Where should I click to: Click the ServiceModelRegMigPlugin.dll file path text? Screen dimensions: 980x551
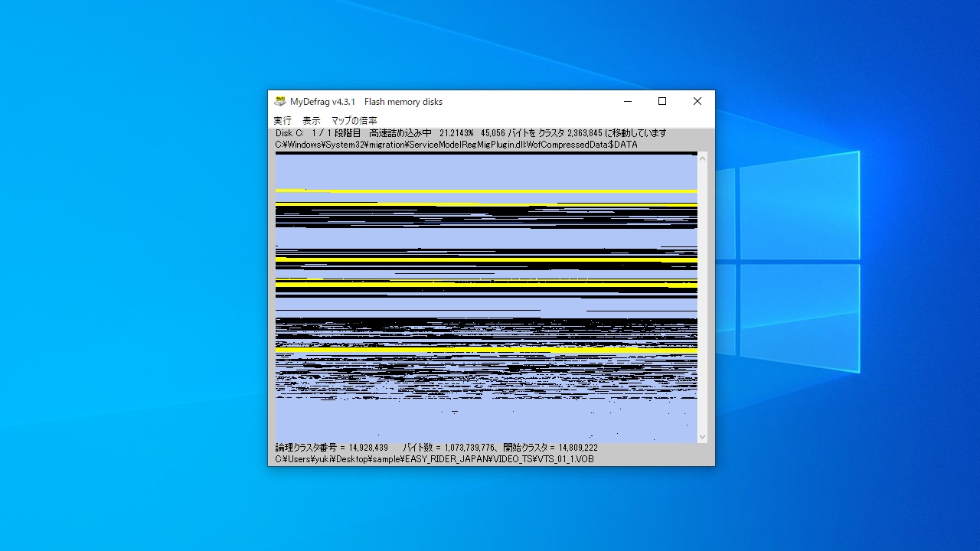(x=456, y=145)
